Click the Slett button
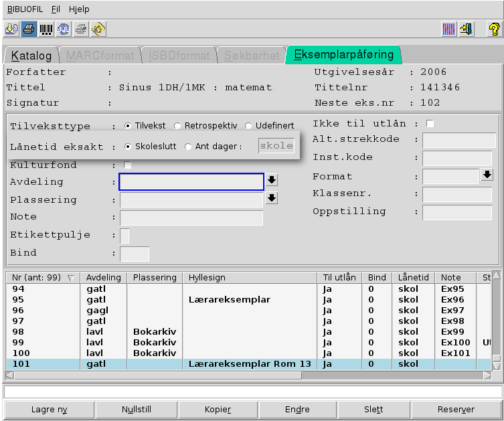 click(373, 409)
